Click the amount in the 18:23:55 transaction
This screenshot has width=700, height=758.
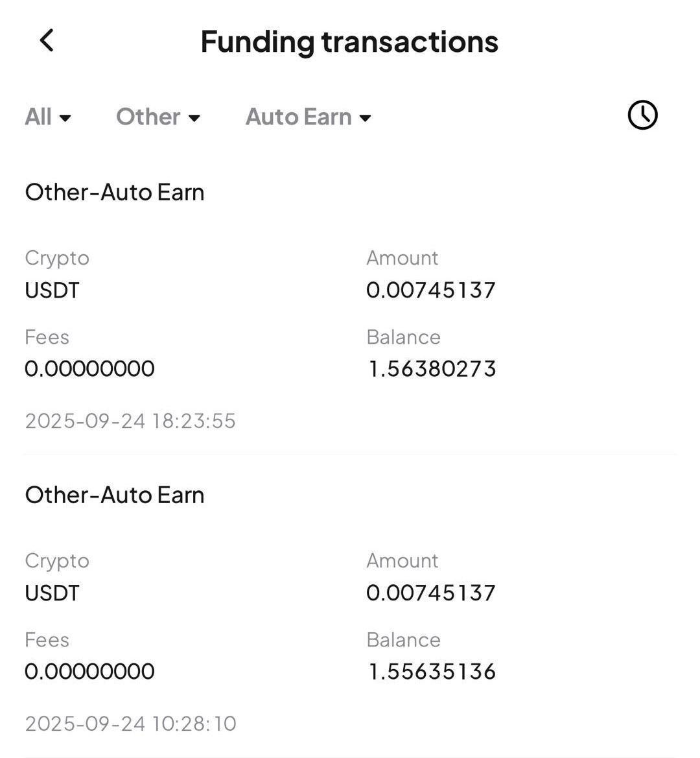(431, 290)
